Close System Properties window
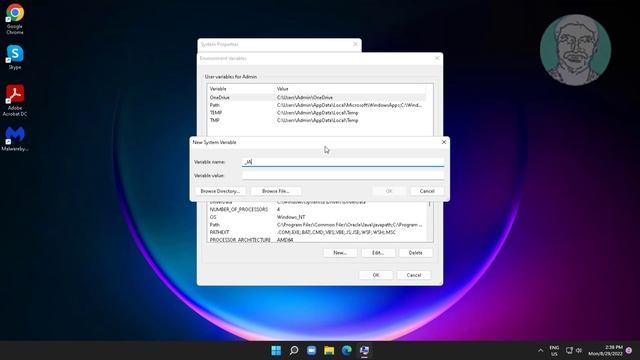 (356, 44)
